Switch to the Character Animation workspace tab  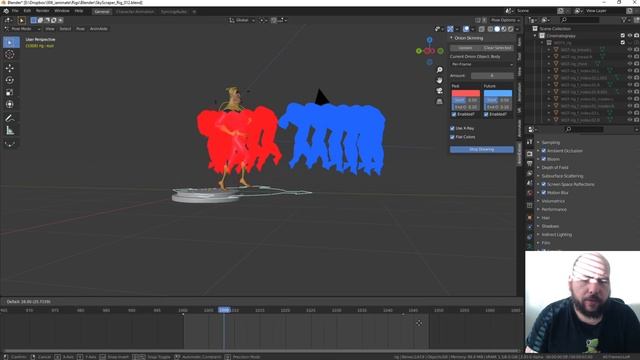[135, 11]
